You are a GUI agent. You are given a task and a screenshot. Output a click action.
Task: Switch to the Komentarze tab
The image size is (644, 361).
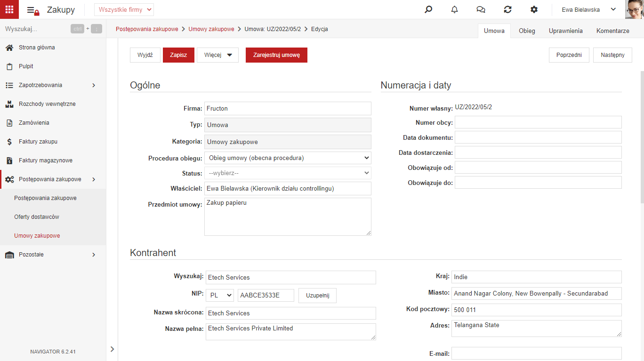pos(612,31)
